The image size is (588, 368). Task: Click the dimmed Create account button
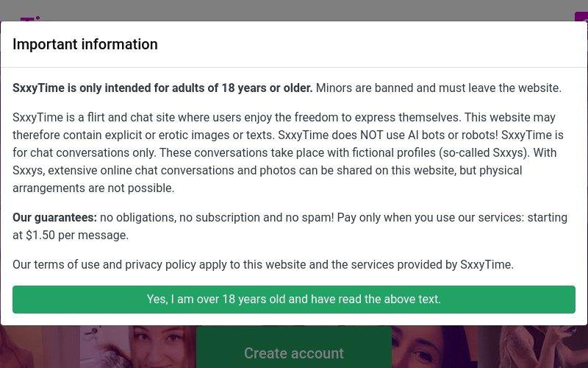click(293, 347)
